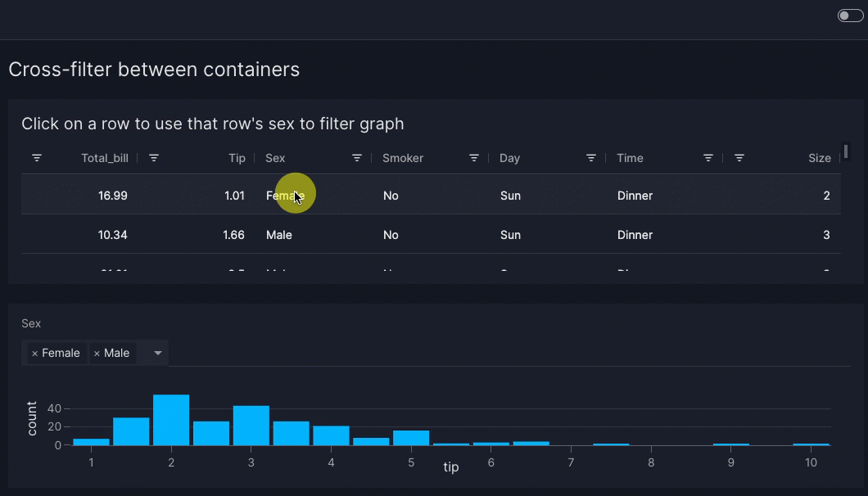Open filter menu icon for Tip column
Viewport: 868px width, 496px height.
tap(154, 158)
